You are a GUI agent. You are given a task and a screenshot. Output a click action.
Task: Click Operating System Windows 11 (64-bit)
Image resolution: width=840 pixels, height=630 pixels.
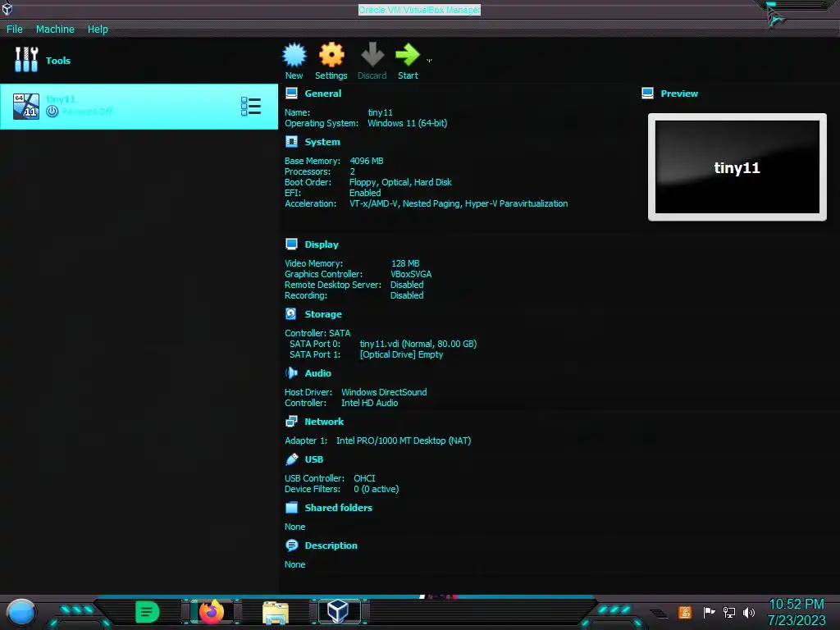[x=407, y=123]
